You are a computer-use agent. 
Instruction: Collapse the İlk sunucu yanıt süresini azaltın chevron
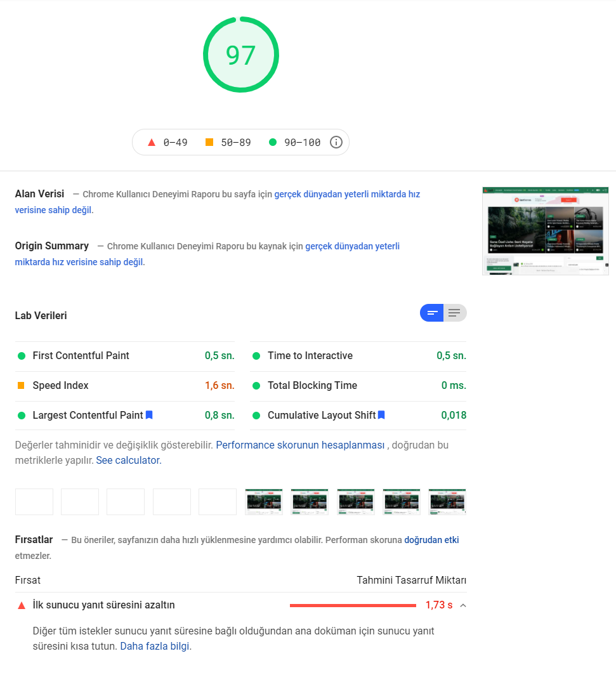coord(462,605)
